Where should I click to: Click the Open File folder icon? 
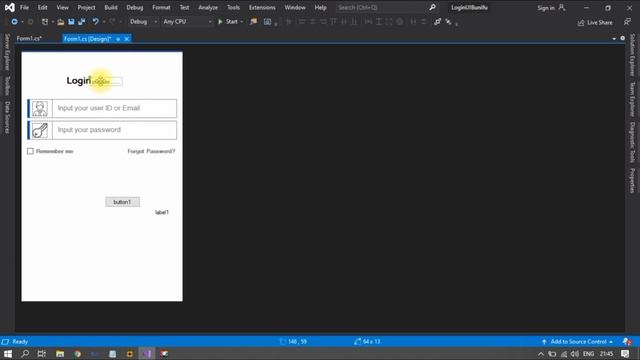pos(60,22)
